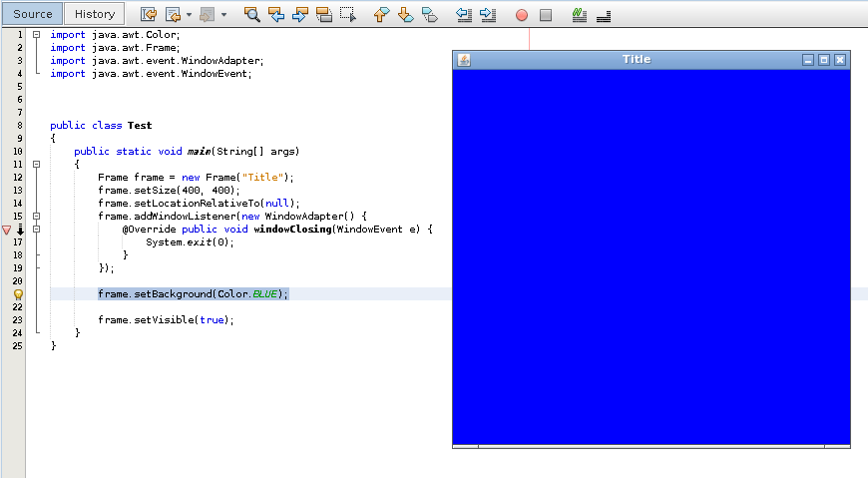Image resolution: width=868 pixels, height=478 pixels.
Task: Collapse the WindowAdapter fold at line 15
Action: click(x=37, y=216)
